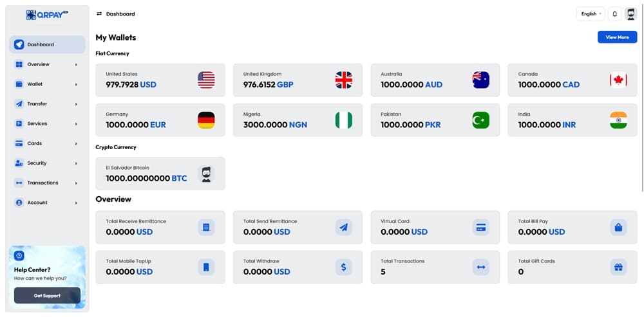Click the Total Send Remittance plane icon
Viewport: 644px width, 317px height.
tap(344, 227)
